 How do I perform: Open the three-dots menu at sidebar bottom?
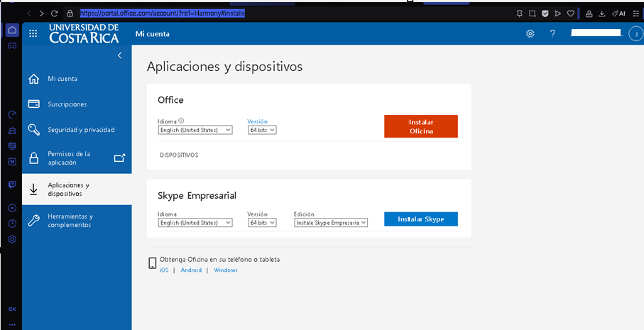pos(12,324)
